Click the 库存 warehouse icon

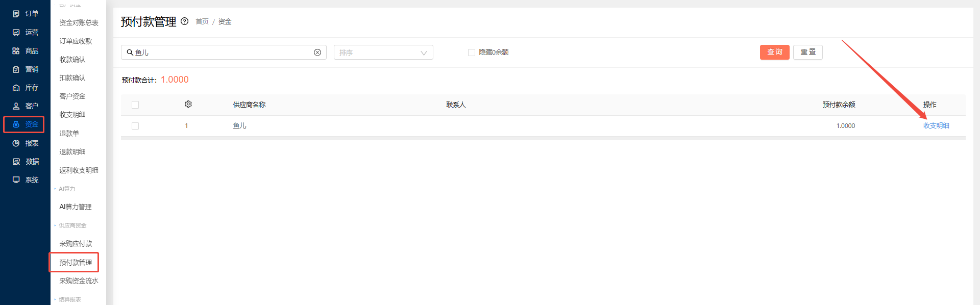click(16, 88)
